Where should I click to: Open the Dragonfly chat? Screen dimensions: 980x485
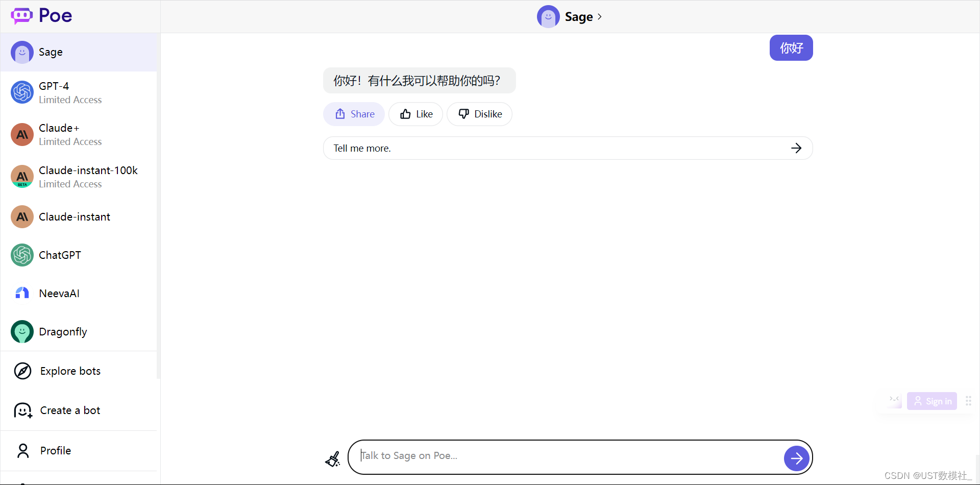pos(79,332)
